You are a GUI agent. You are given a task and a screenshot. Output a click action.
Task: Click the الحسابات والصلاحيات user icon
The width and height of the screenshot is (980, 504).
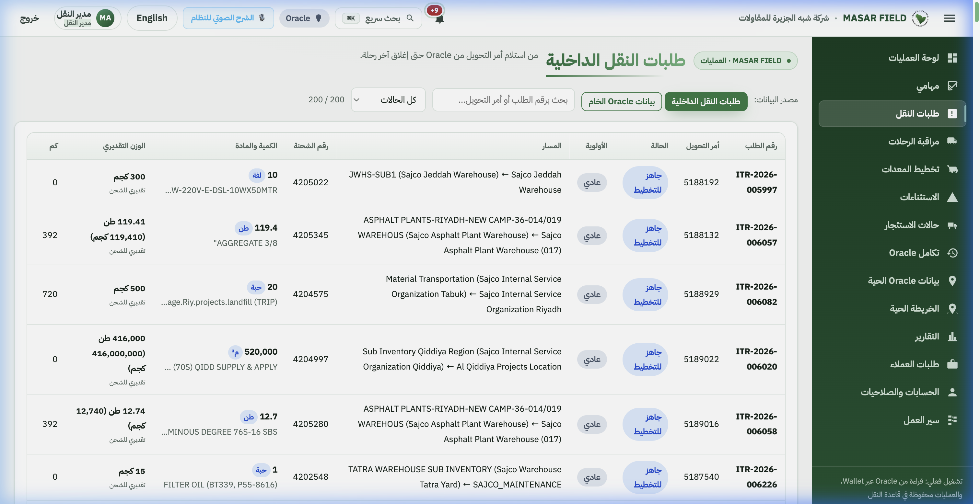point(952,392)
